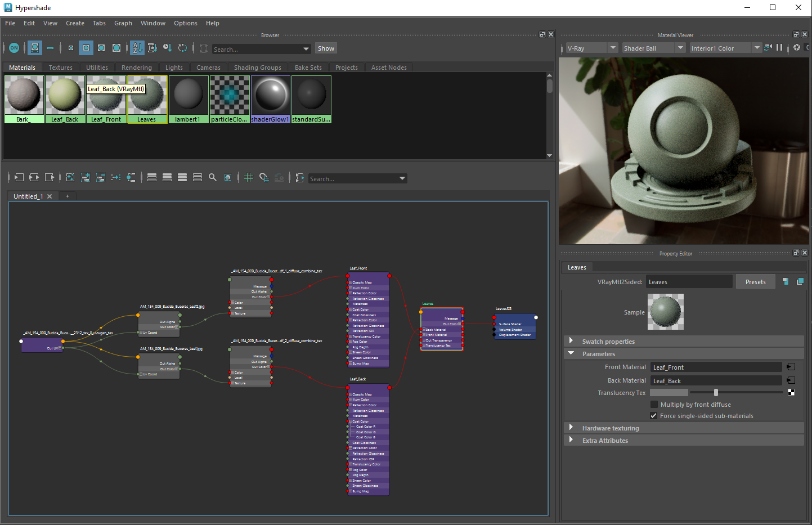Image resolution: width=812 pixels, height=525 pixels.
Task: Click the Back Material connection icon
Action: 791,380
